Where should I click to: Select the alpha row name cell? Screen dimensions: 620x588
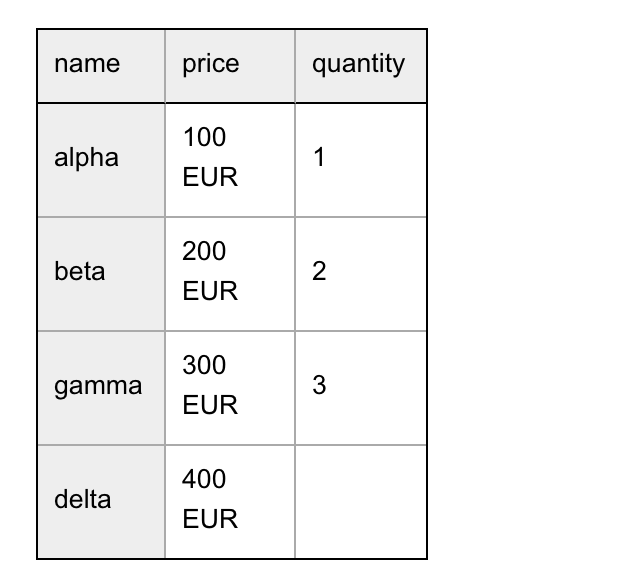(101, 160)
